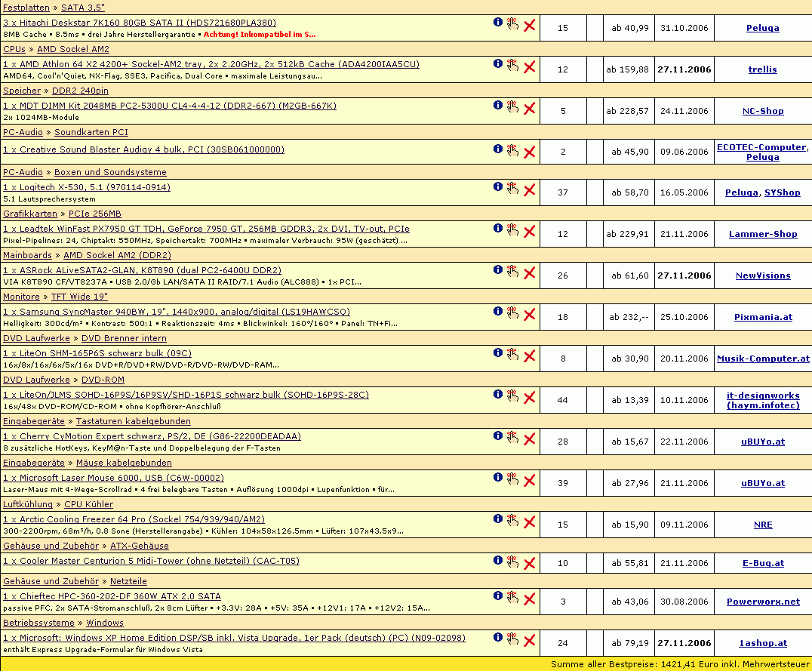This screenshot has width=812, height=671.
Task: Remove Arctic Cooling Freezer 64 Pro entry
Action: click(x=529, y=522)
